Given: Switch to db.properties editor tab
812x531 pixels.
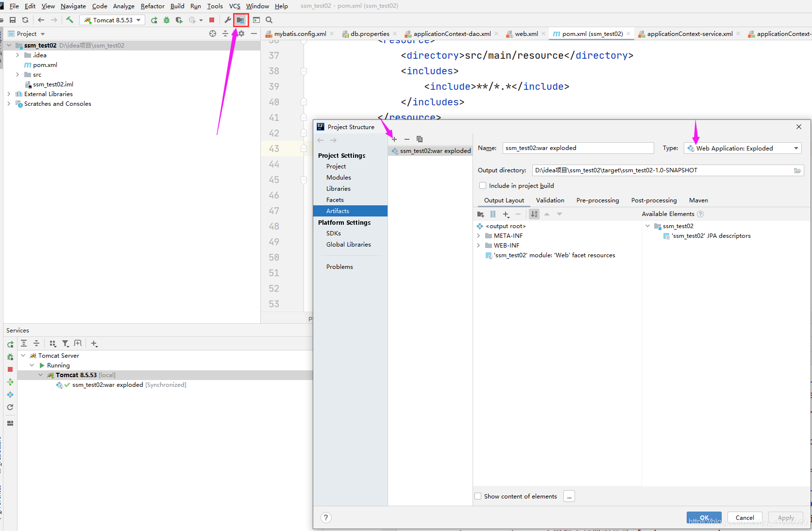Looking at the screenshot, I should tap(370, 33).
